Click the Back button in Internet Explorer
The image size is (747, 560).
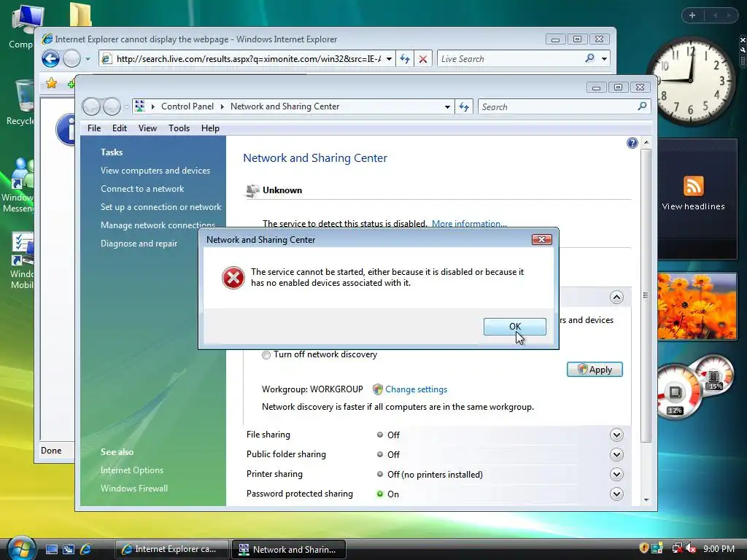50,58
